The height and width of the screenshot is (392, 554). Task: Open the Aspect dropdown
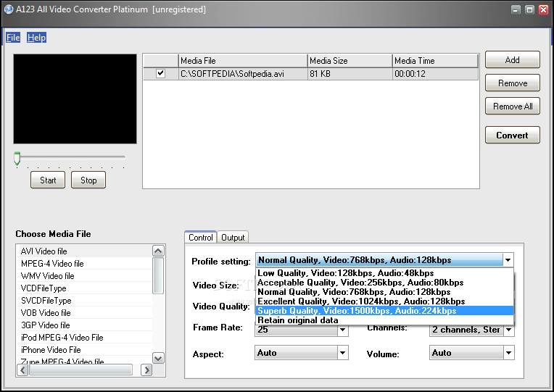pyautogui.click(x=342, y=353)
